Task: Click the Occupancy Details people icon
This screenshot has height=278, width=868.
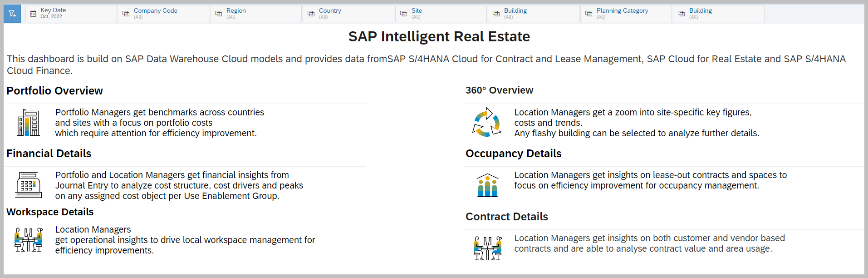Action: (x=488, y=185)
